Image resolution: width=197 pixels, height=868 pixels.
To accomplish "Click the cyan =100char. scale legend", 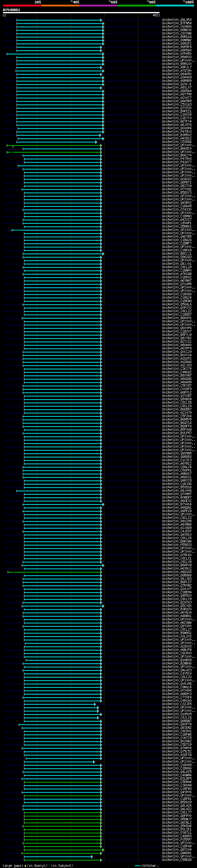I will (x=146, y=865).
